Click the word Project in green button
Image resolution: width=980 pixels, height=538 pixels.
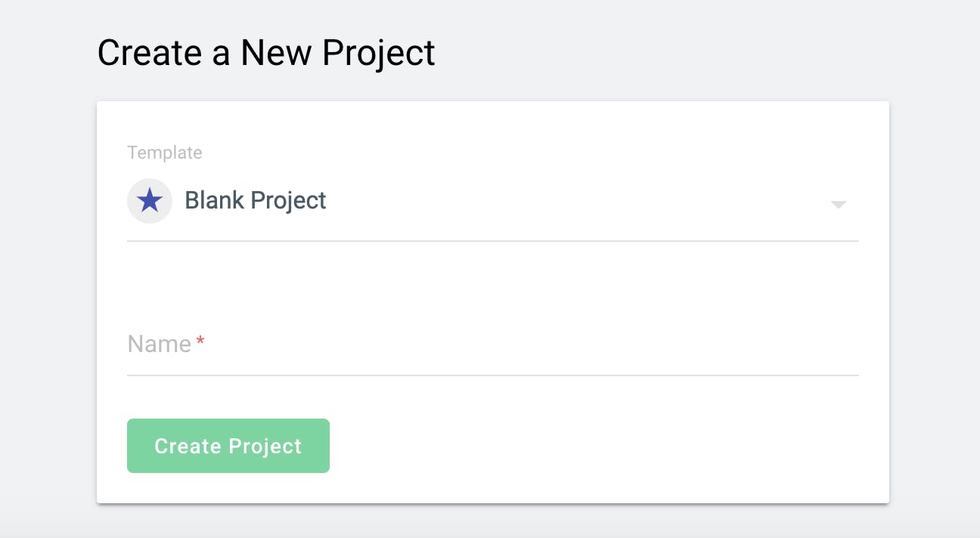pos(265,447)
